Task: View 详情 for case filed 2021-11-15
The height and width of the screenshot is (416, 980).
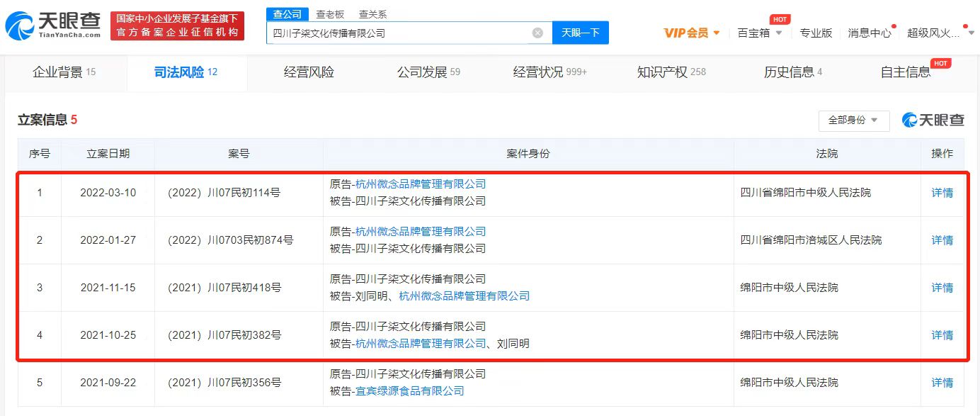Action: pos(942,288)
